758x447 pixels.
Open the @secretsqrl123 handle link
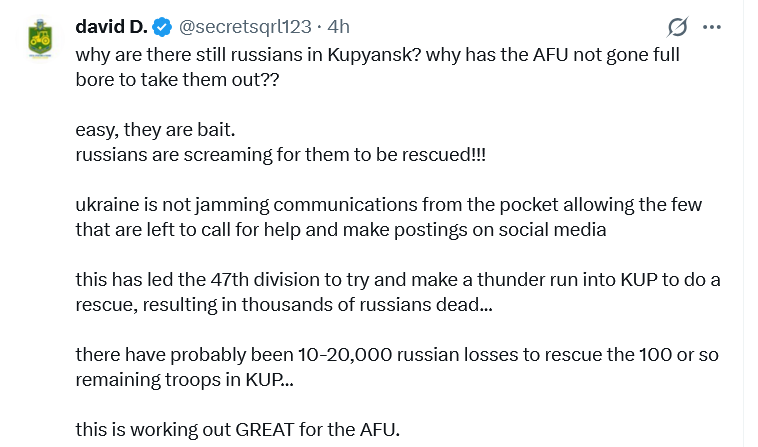[x=244, y=26]
